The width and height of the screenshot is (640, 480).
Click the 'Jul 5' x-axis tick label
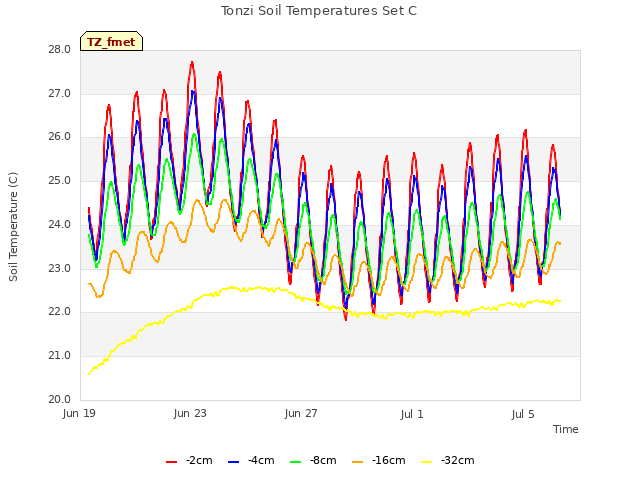click(523, 414)
